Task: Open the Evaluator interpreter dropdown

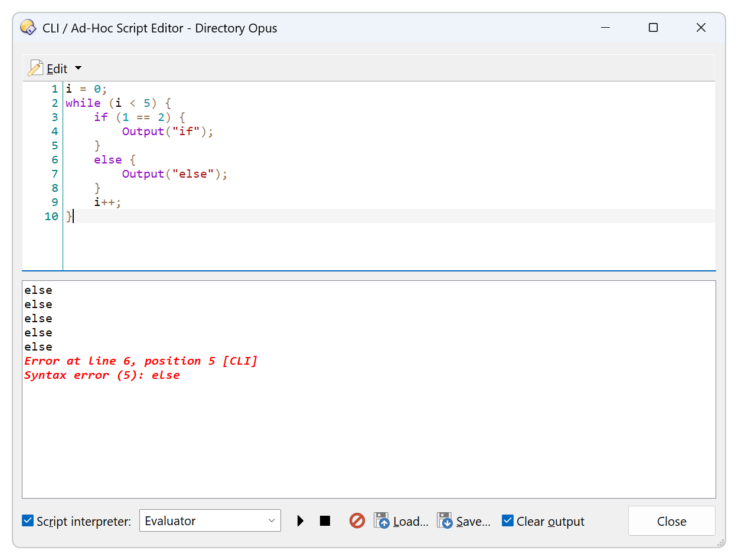Action: pyautogui.click(x=210, y=521)
